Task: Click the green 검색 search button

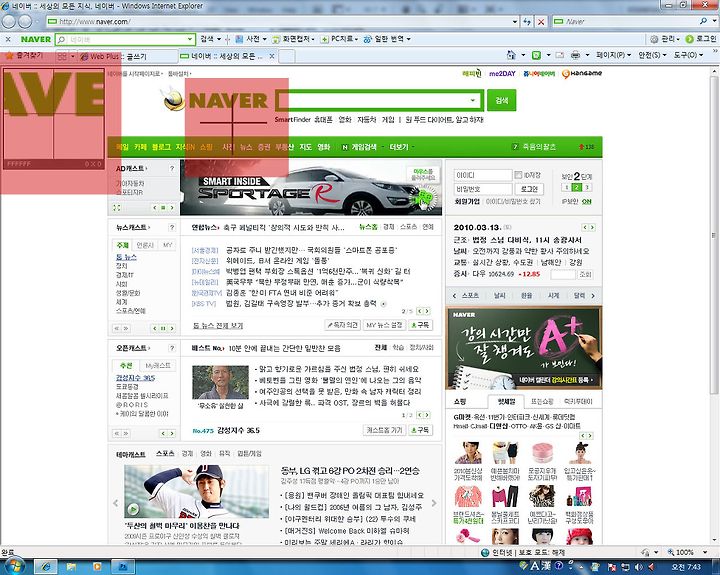Action: 502,100
